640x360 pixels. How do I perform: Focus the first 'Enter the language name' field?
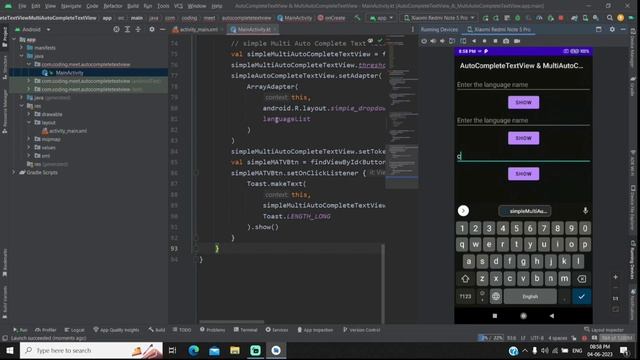pyautogui.click(x=523, y=84)
